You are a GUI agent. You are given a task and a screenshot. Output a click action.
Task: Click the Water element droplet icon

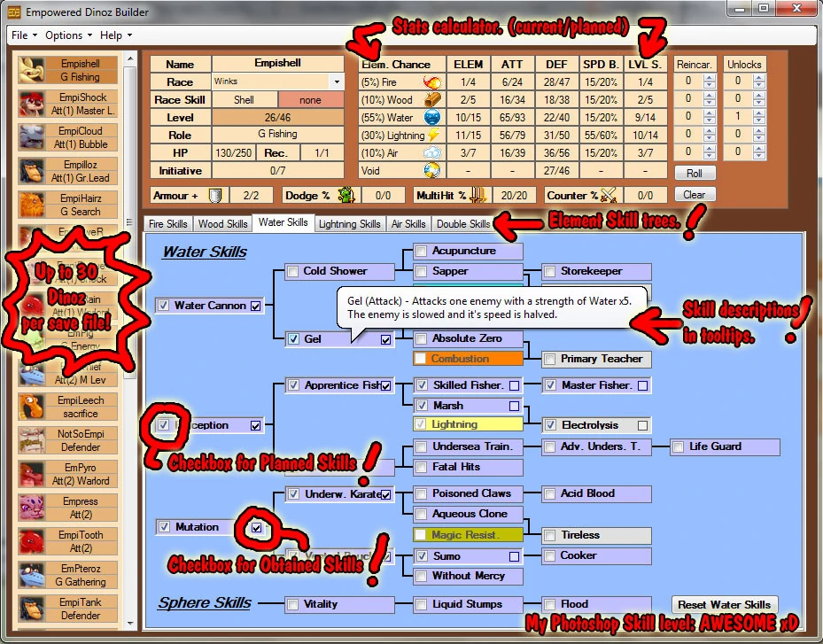point(432,117)
